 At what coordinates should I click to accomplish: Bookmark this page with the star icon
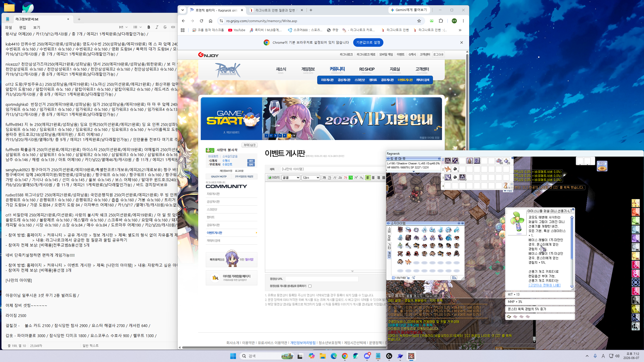pyautogui.click(x=419, y=21)
